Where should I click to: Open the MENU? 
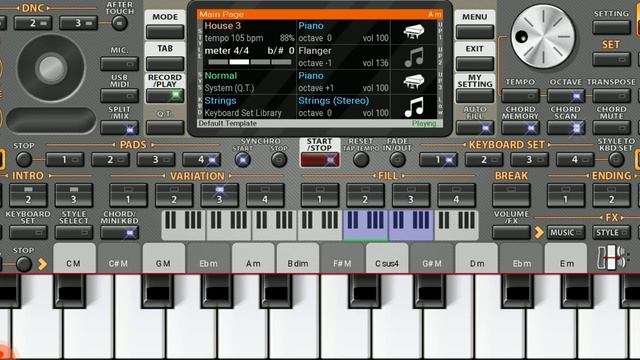point(475,31)
